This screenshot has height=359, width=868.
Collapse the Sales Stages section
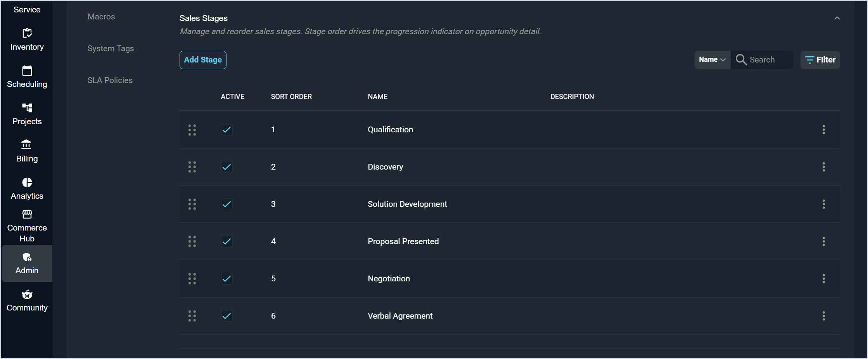click(x=837, y=18)
